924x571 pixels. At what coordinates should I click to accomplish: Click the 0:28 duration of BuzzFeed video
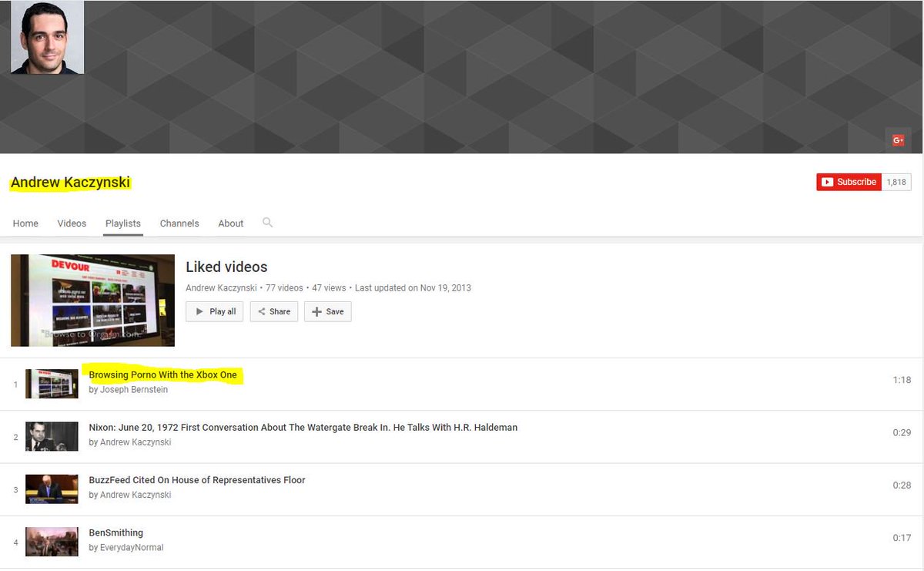click(902, 485)
